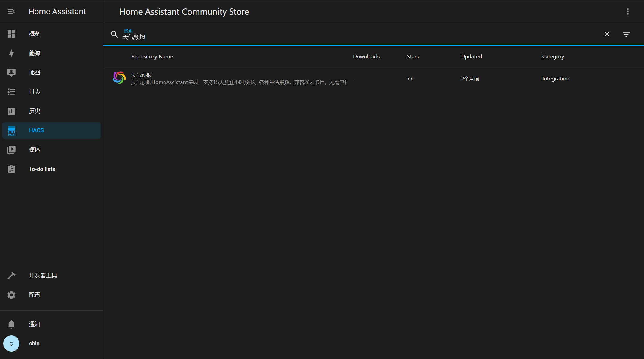Open 媒体 in the sidebar

pyautogui.click(x=52, y=150)
